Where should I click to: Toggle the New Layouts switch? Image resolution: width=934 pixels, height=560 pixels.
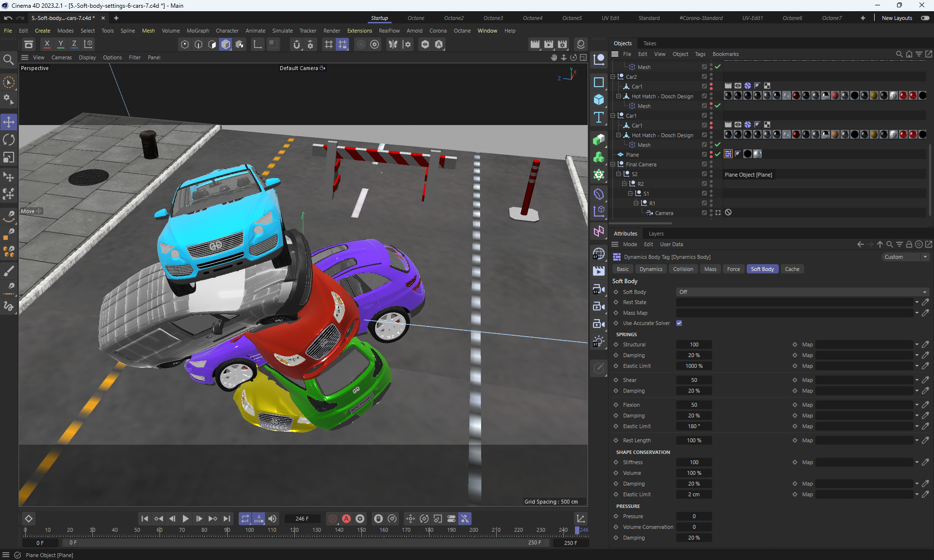coord(925,18)
